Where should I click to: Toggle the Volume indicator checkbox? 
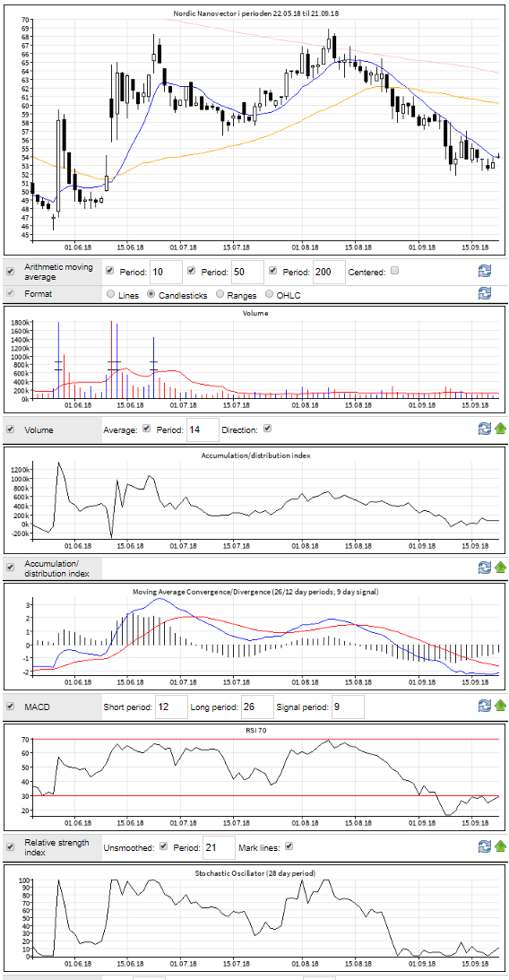click(10, 429)
